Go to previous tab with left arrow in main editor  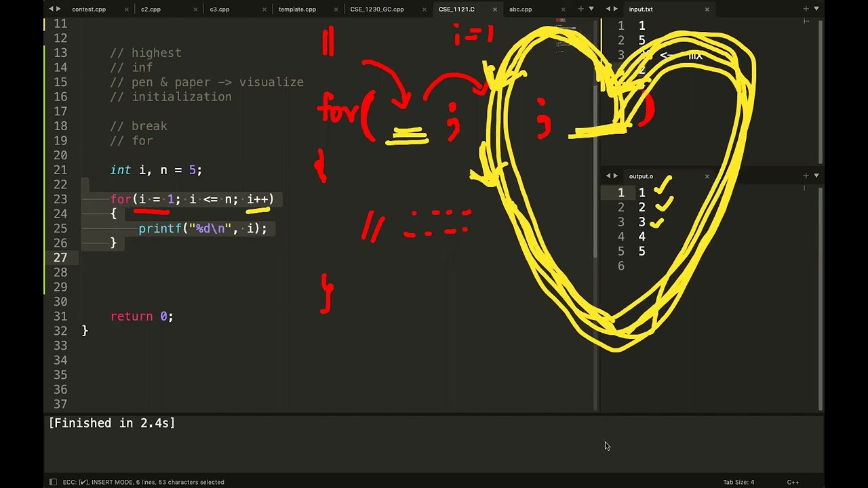51,9
